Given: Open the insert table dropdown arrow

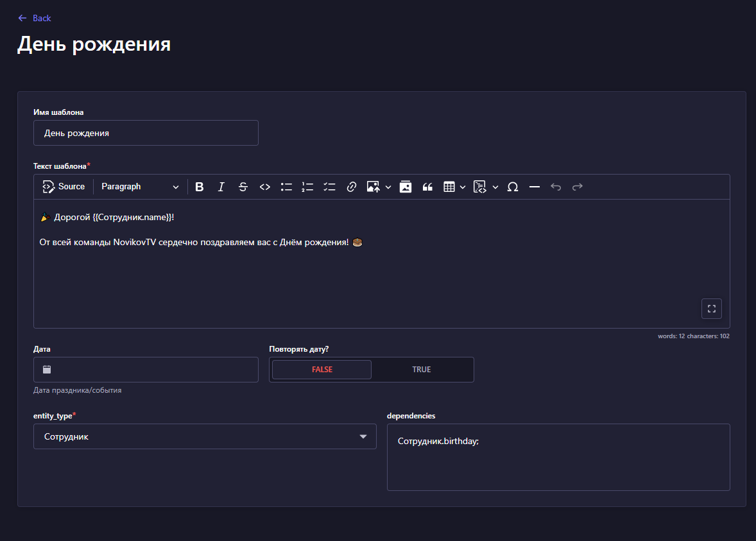Looking at the screenshot, I should (x=463, y=187).
